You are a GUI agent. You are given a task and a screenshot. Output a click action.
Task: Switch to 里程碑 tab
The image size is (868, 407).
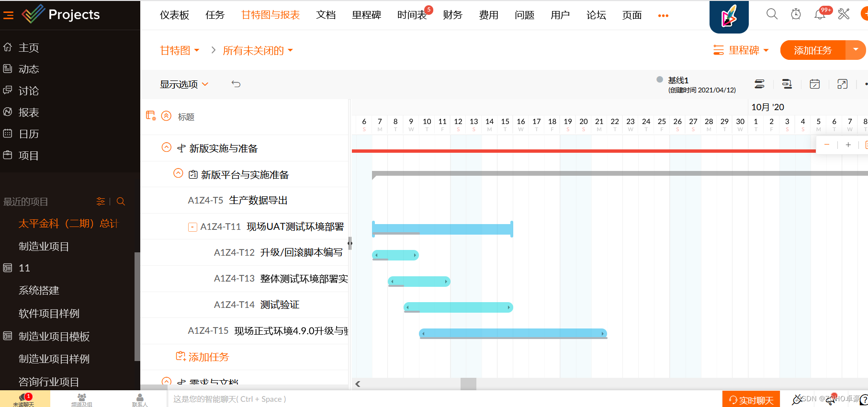366,15
